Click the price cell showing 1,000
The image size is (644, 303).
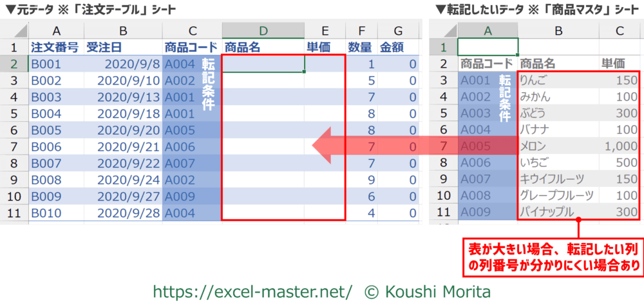(x=620, y=147)
